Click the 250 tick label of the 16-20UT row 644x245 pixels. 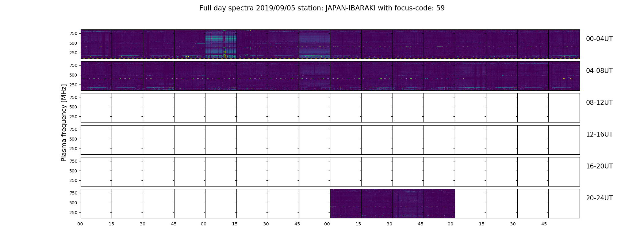click(73, 180)
